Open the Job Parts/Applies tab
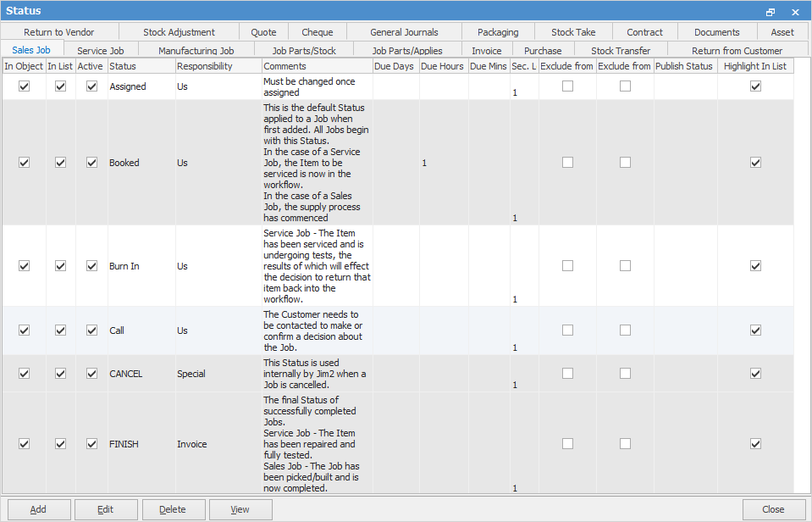The width and height of the screenshot is (812, 522). (407, 50)
